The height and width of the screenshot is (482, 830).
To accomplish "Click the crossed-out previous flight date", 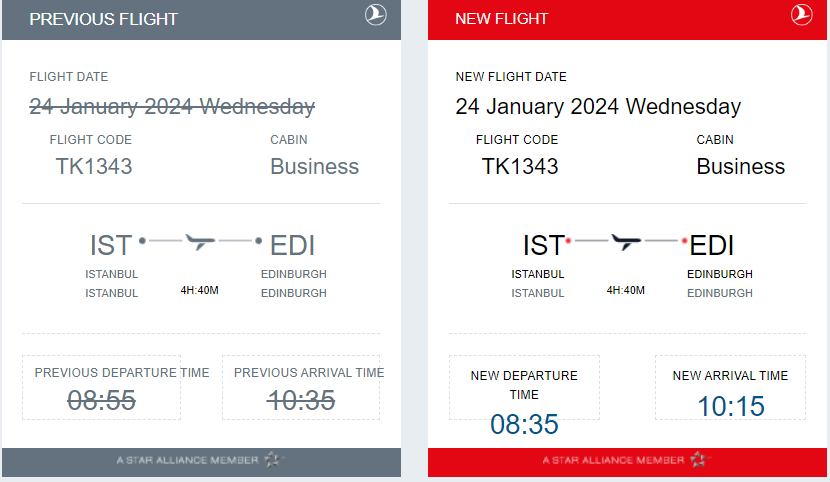I will (x=172, y=106).
